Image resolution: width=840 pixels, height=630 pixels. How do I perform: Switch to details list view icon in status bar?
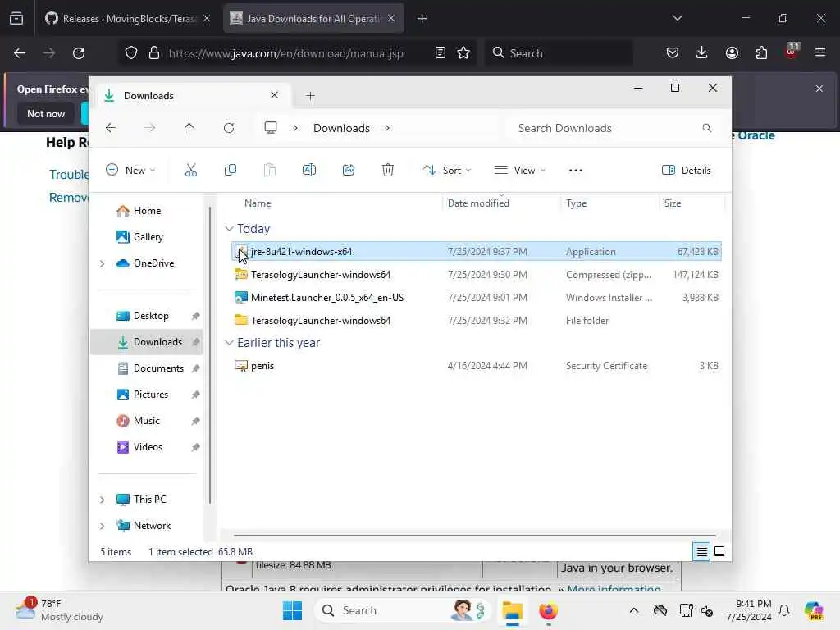pyautogui.click(x=702, y=551)
